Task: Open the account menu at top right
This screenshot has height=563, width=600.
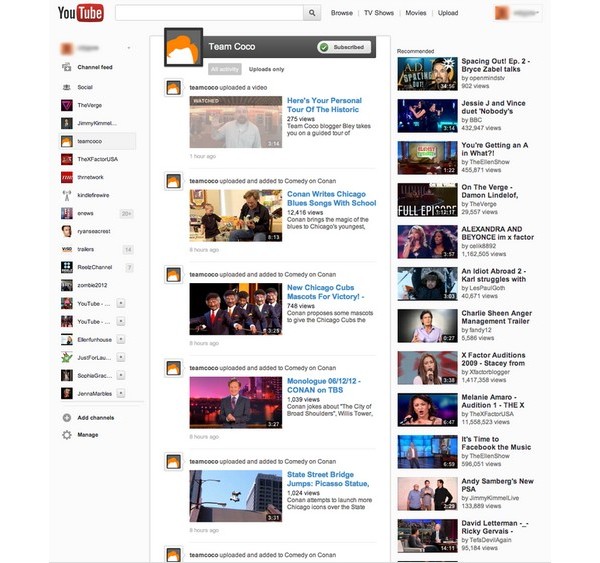Action: click(518, 13)
